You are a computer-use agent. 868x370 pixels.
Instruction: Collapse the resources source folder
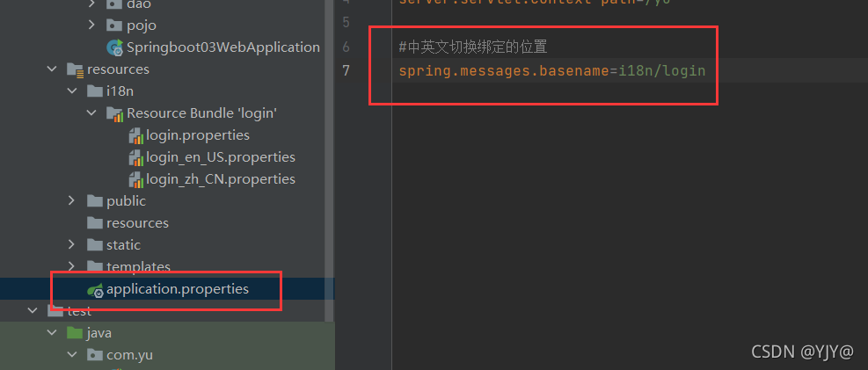52,69
